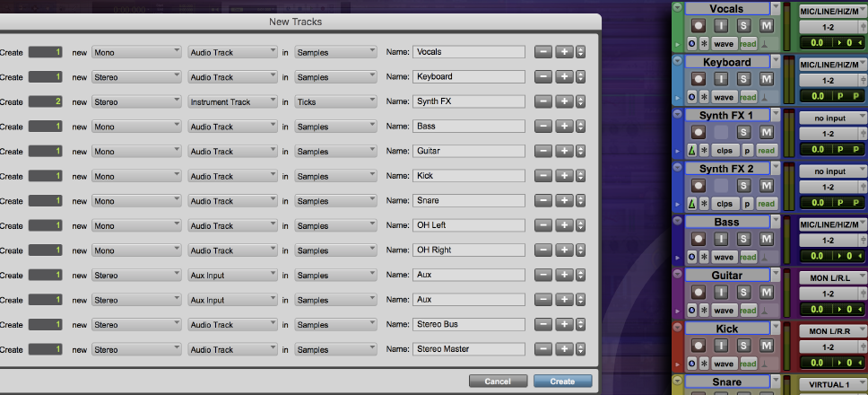Click the Kick track volume value 0.0
This screenshot has width=868, height=395.
pyautogui.click(x=817, y=363)
